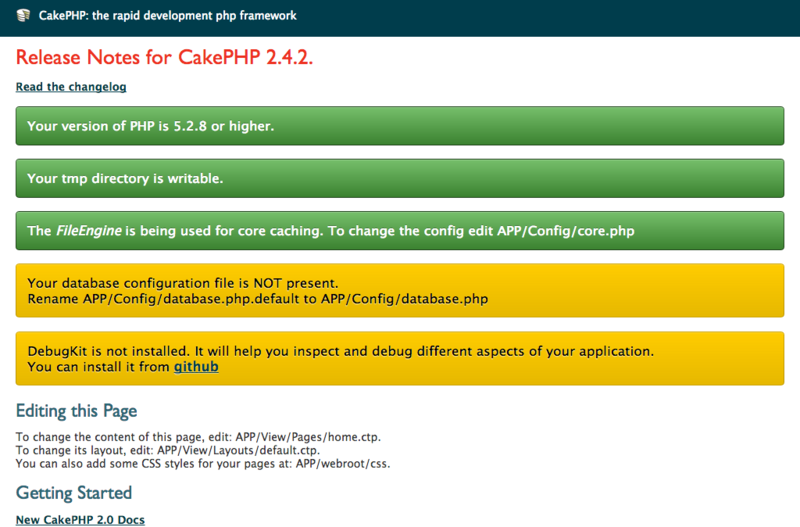
Task: Select the Layouts/default.ctp layout line
Action: [x=168, y=450]
